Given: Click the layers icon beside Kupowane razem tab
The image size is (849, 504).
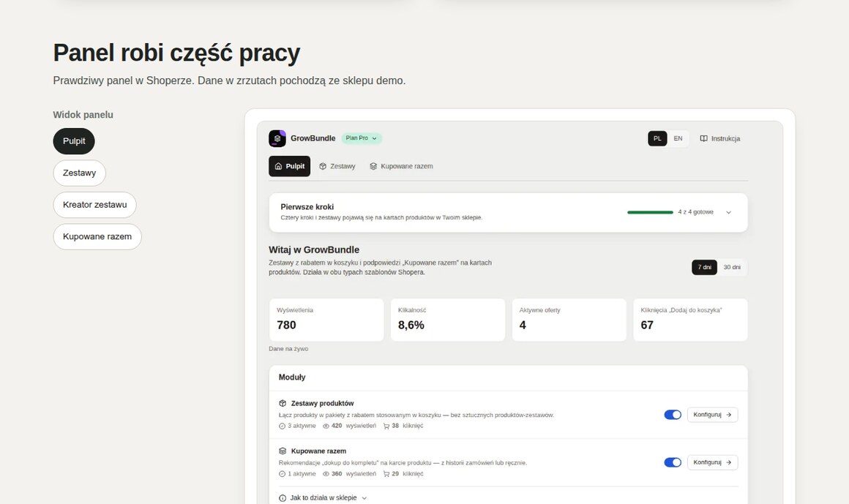Looking at the screenshot, I should pos(373,166).
